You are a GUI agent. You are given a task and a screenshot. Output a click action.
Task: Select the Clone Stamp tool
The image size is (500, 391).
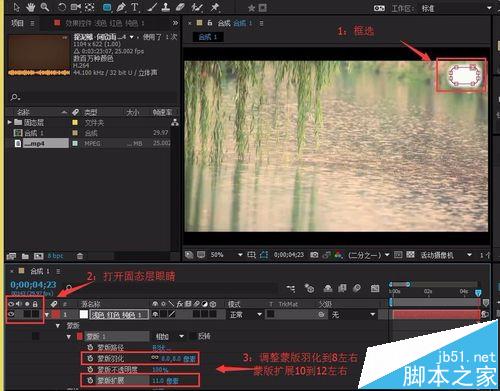(x=165, y=7)
